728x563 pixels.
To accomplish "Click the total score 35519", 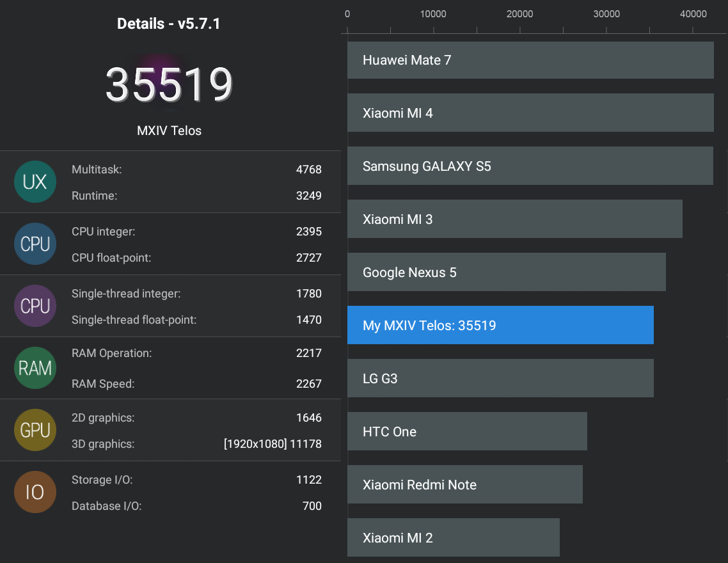I will coord(169,84).
